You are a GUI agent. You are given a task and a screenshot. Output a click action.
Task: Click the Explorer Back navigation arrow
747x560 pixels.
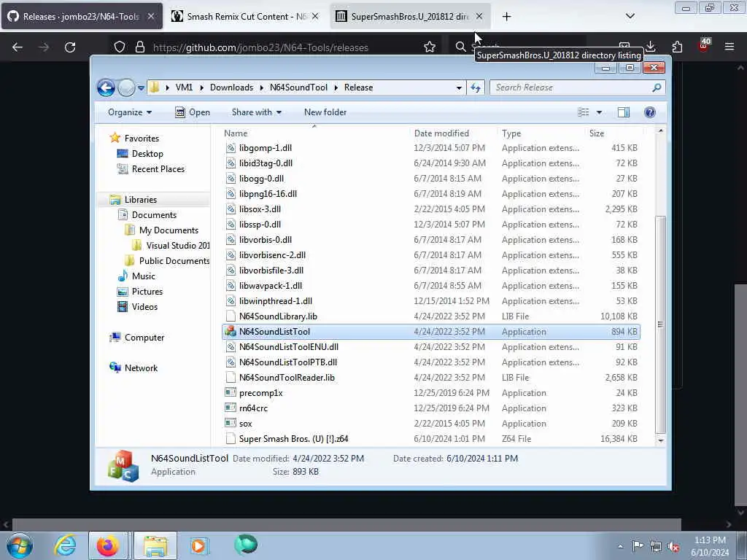(x=106, y=87)
